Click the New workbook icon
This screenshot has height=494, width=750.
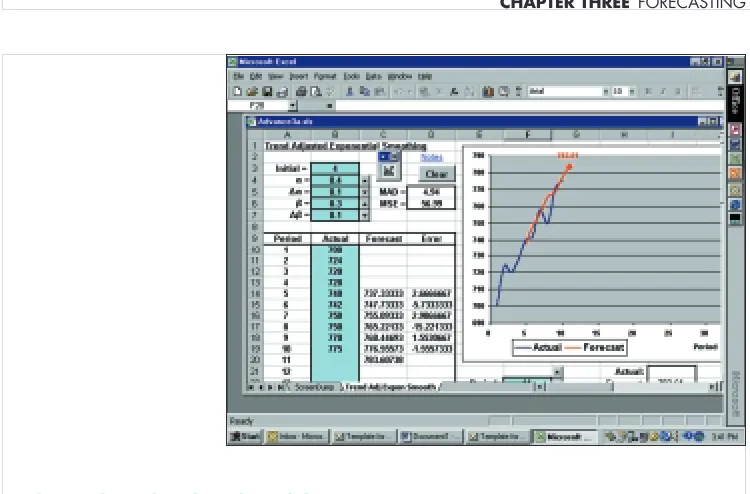[x=237, y=91]
